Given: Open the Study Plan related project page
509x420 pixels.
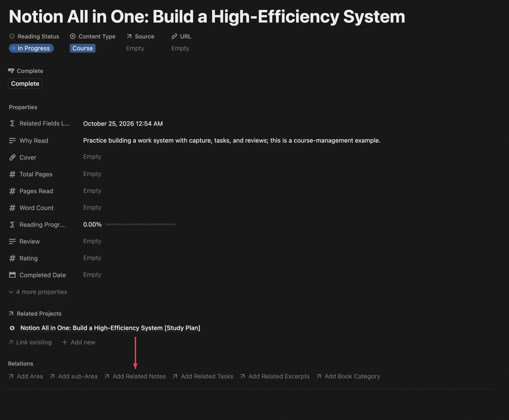Looking at the screenshot, I should [x=110, y=328].
